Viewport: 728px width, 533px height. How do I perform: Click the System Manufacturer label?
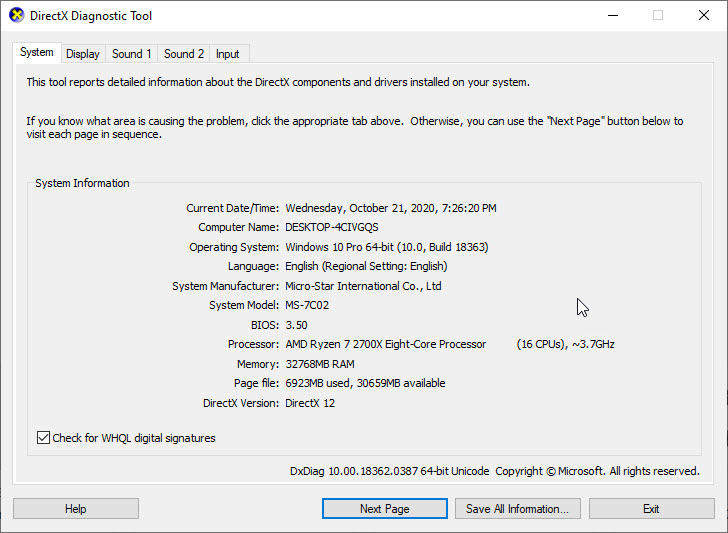226,286
